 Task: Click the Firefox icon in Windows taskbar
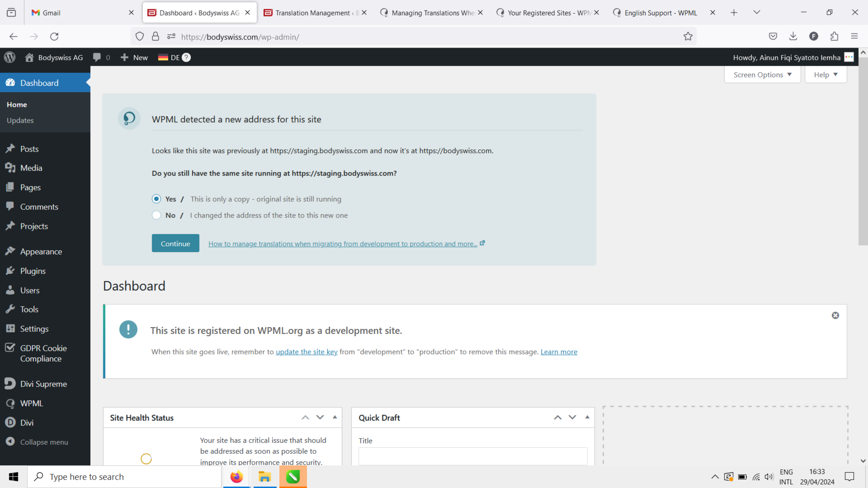pos(237,477)
